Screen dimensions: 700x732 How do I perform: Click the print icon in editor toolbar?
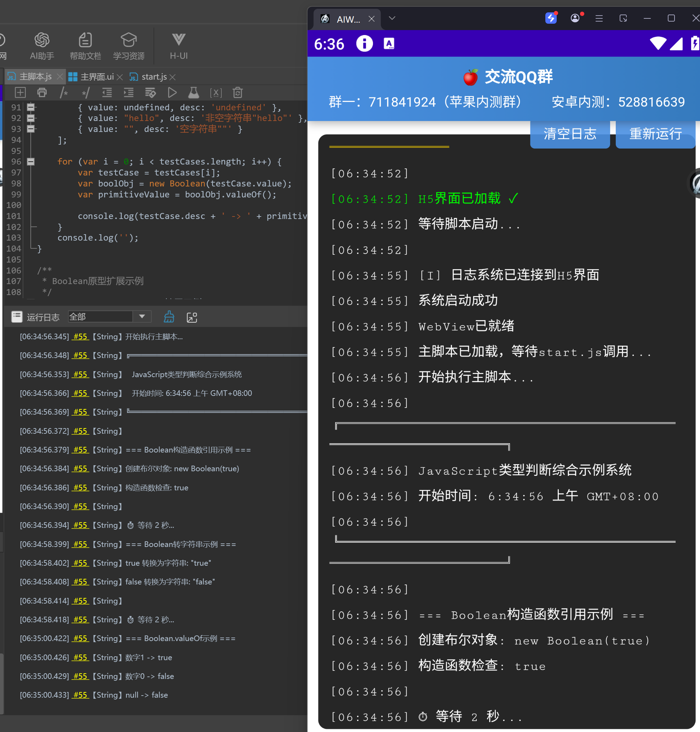[x=42, y=93]
